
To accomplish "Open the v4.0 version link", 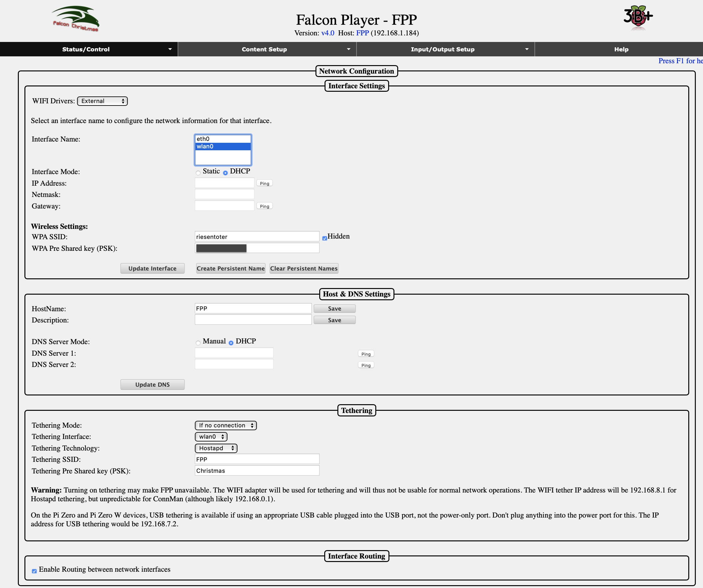I will click(x=328, y=33).
